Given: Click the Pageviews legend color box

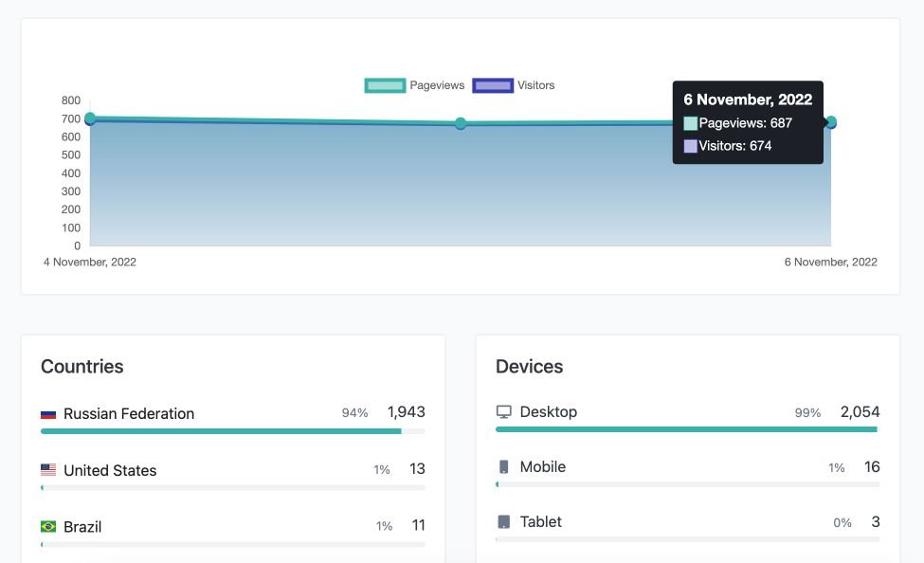Looking at the screenshot, I should [x=385, y=85].
